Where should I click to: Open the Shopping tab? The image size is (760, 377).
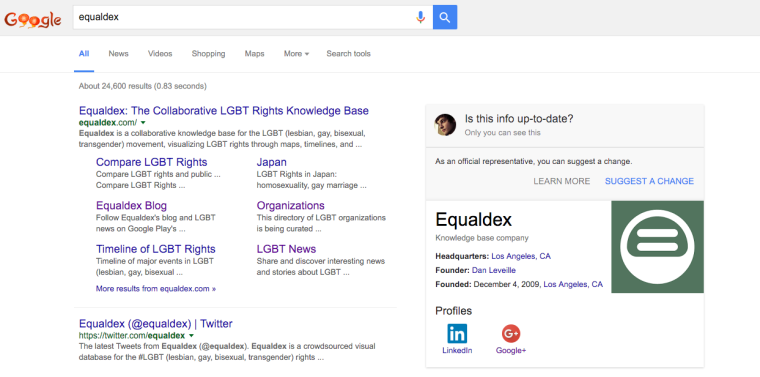[x=208, y=54]
